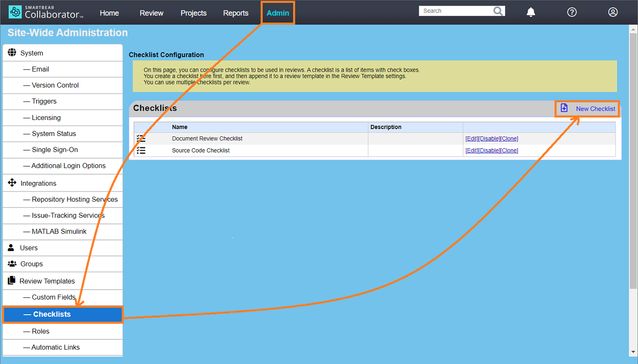Edit the Document Review Checklist
This screenshot has height=364, width=638.
tap(472, 139)
